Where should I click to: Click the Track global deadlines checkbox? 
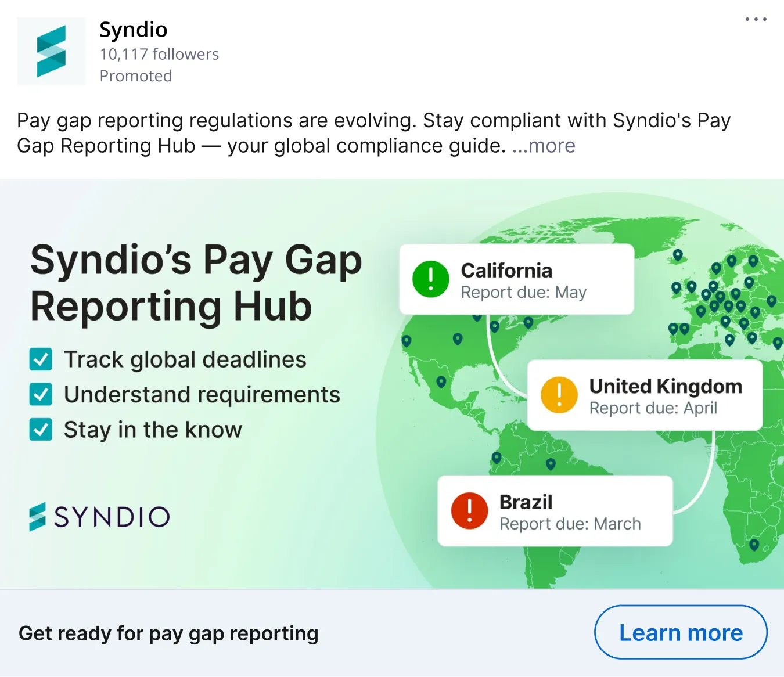pos(41,359)
